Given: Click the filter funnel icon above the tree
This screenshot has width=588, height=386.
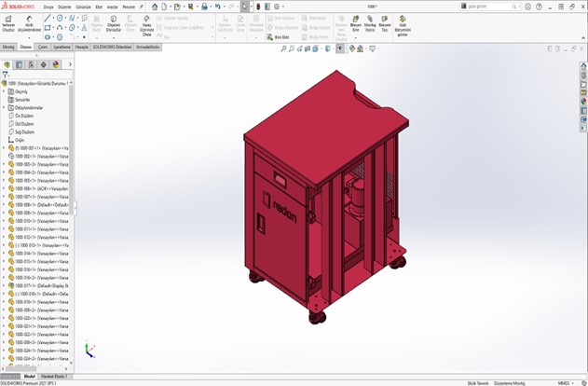Looking at the screenshot, I should click(5, 75).
